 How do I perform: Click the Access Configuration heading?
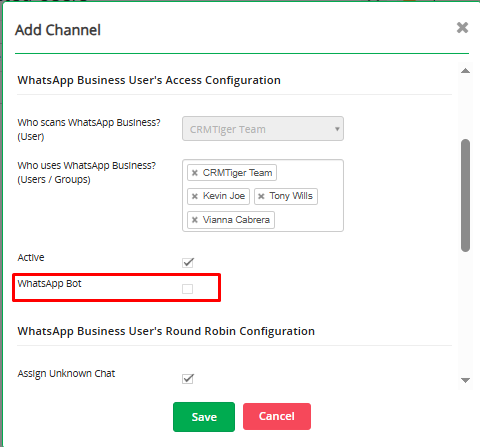pos(149,80)
